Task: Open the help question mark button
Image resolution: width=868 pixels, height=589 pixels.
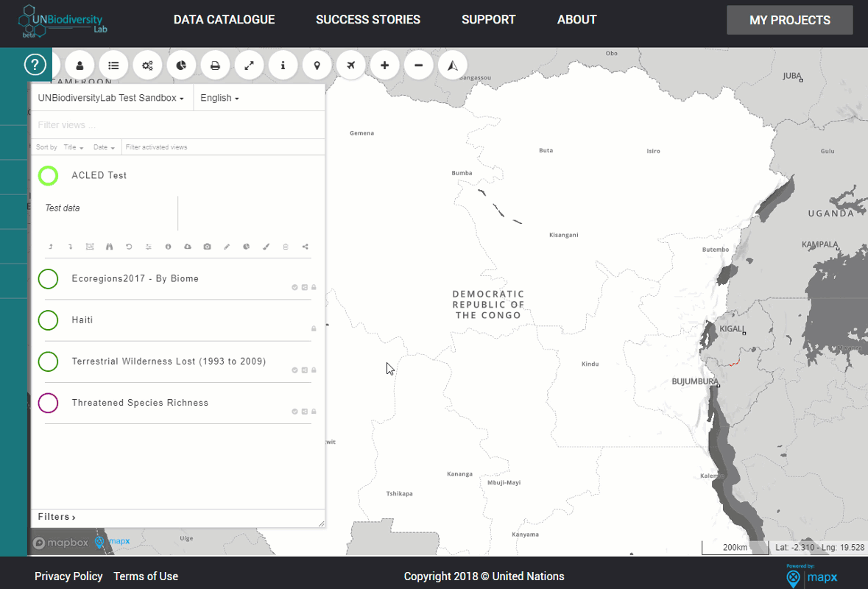Action: pos(35,65)
